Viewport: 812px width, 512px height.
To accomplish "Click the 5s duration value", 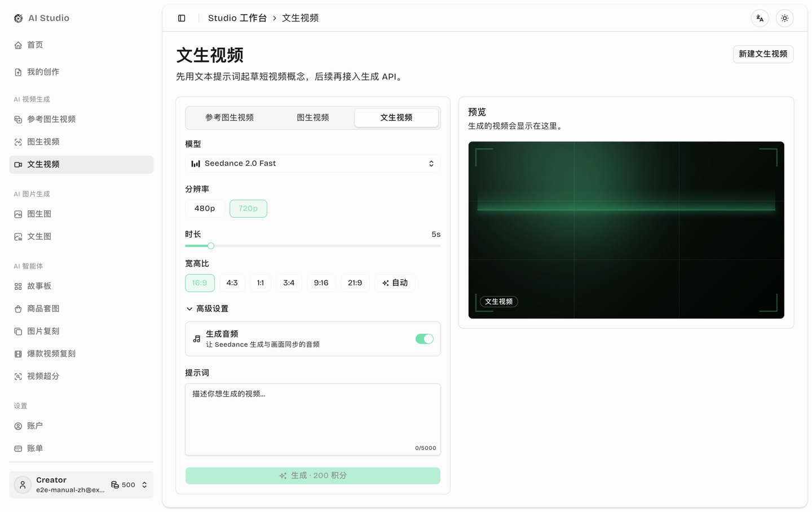I will click(436, 235).
